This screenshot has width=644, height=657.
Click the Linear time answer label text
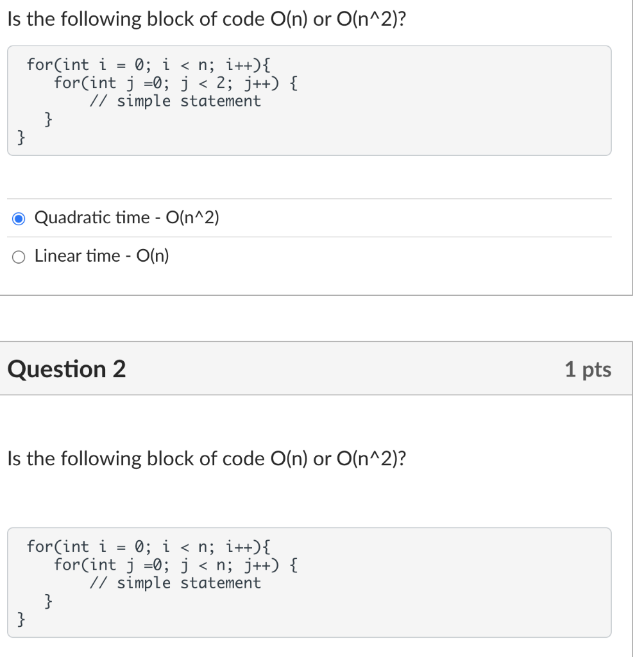(x=101, y=255)
